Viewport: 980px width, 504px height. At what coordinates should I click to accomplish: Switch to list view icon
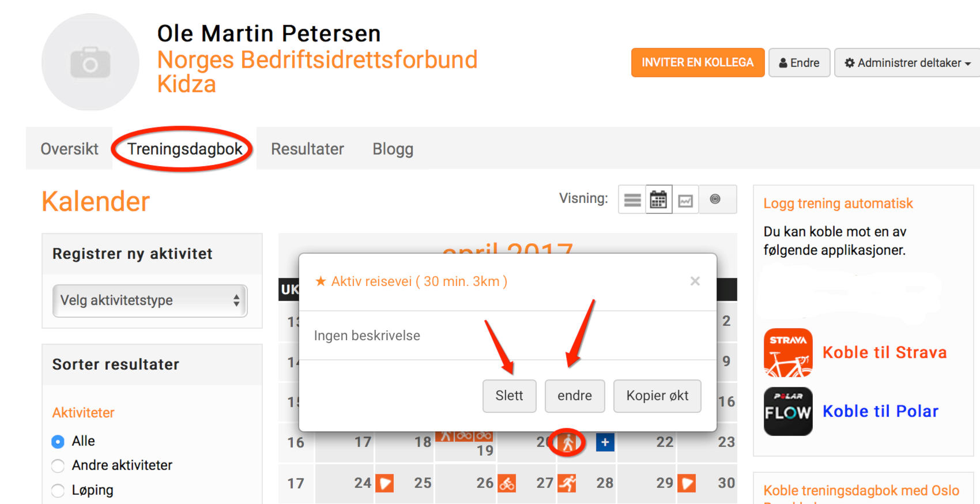click(x=632, y=200)
